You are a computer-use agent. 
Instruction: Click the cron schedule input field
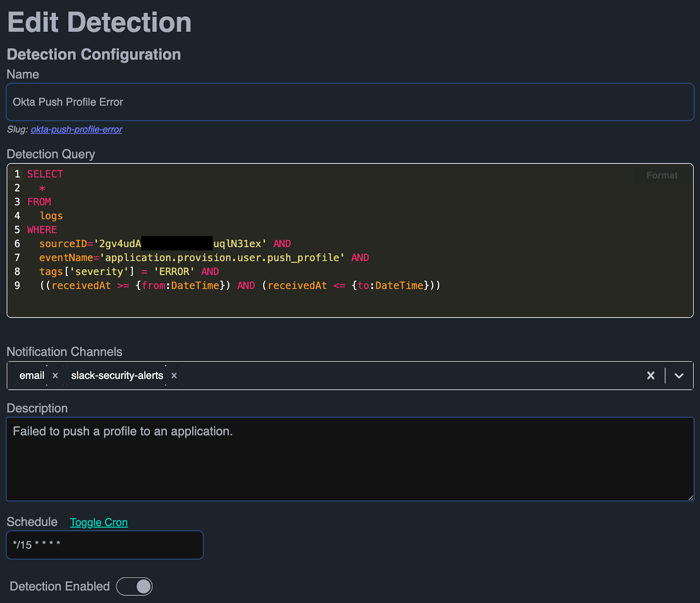point(104,545)
